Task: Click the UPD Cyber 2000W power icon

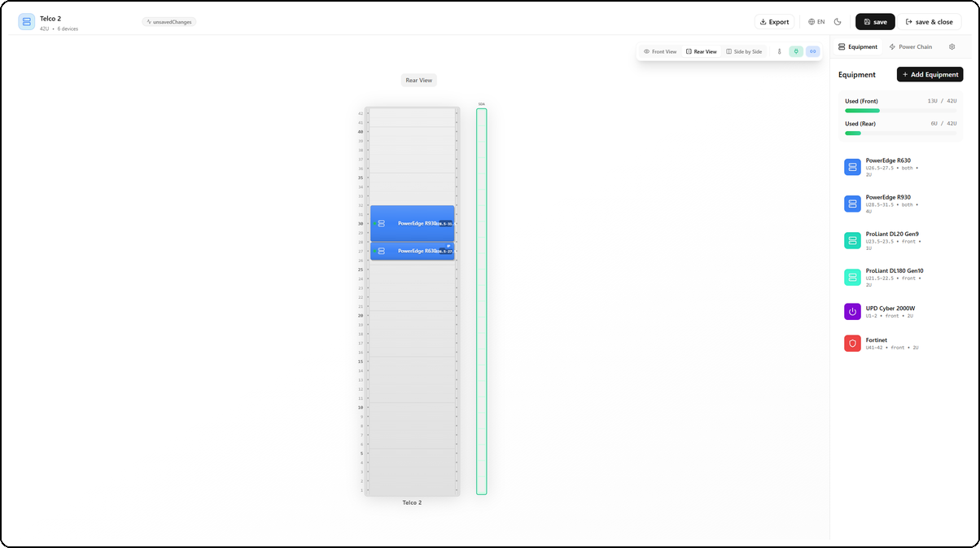Action: (852, 311)
